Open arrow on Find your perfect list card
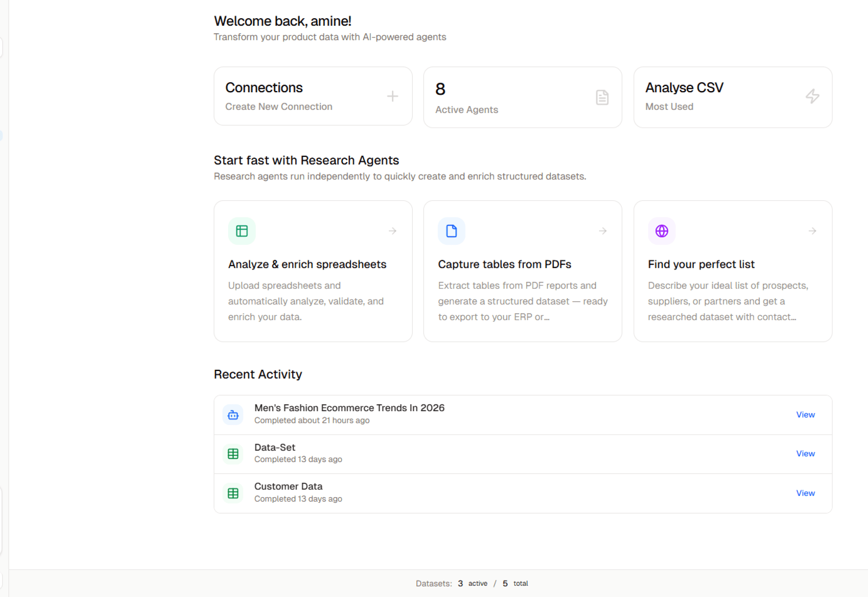 pyautogui.click(x=812, y=231)
